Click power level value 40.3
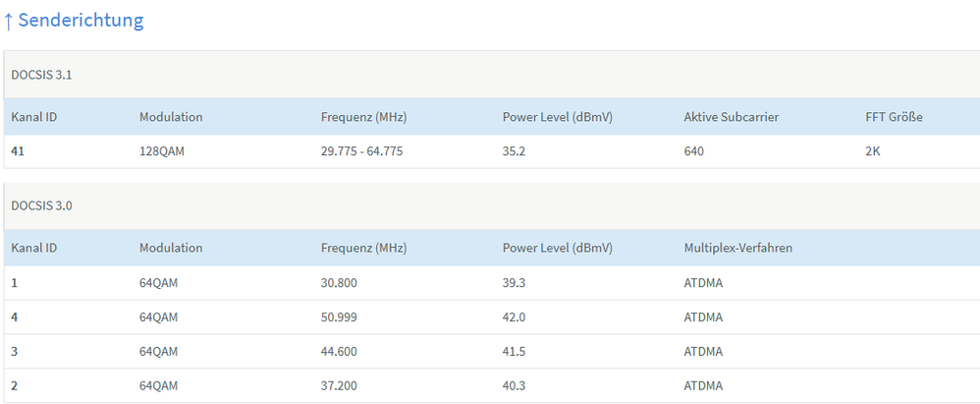Viewport: 980px width, 404px height. 516,385
